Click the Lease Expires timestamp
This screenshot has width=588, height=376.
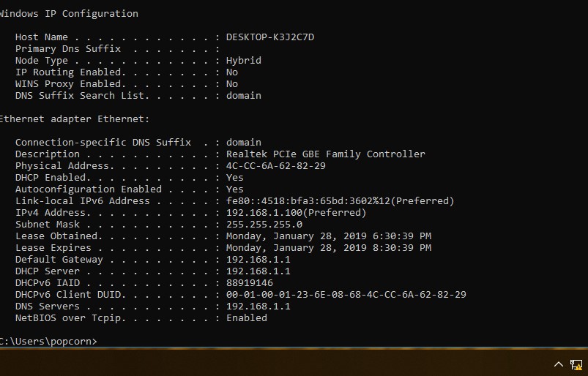328,248
